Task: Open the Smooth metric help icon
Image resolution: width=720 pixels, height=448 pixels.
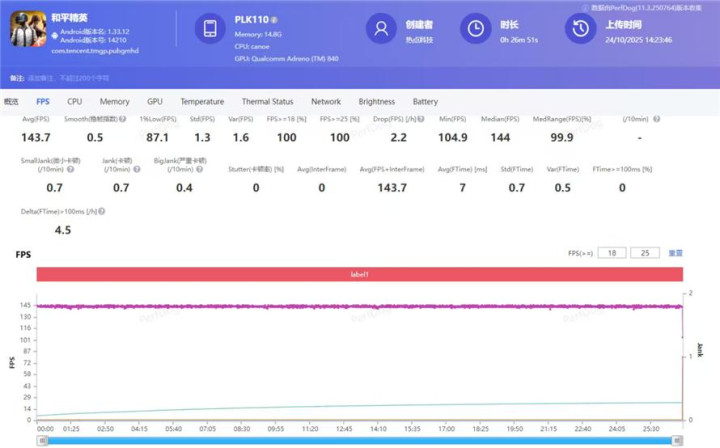Action: (x=123, y=119)
